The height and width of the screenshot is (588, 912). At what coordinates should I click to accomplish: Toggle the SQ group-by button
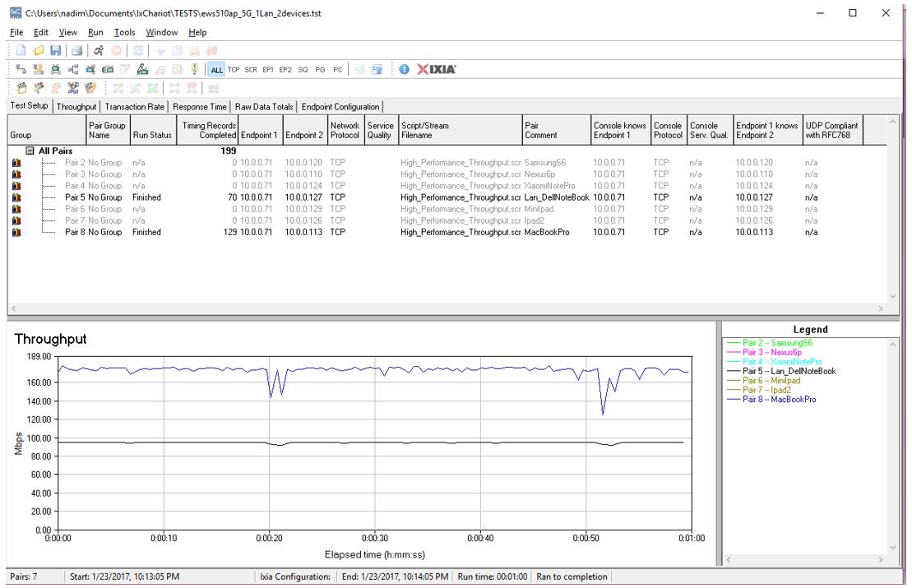point(303,70)
